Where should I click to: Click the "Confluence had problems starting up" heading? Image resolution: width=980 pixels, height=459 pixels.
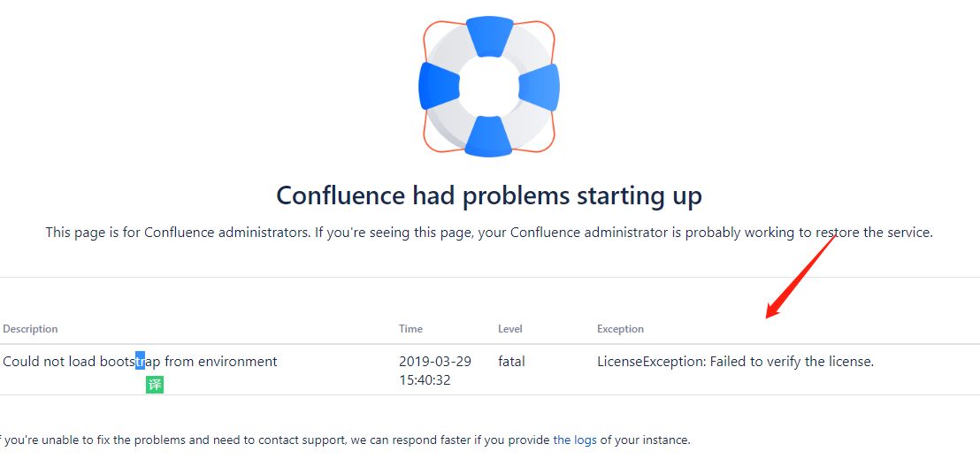pyautogui.click(x=489, y=195)
